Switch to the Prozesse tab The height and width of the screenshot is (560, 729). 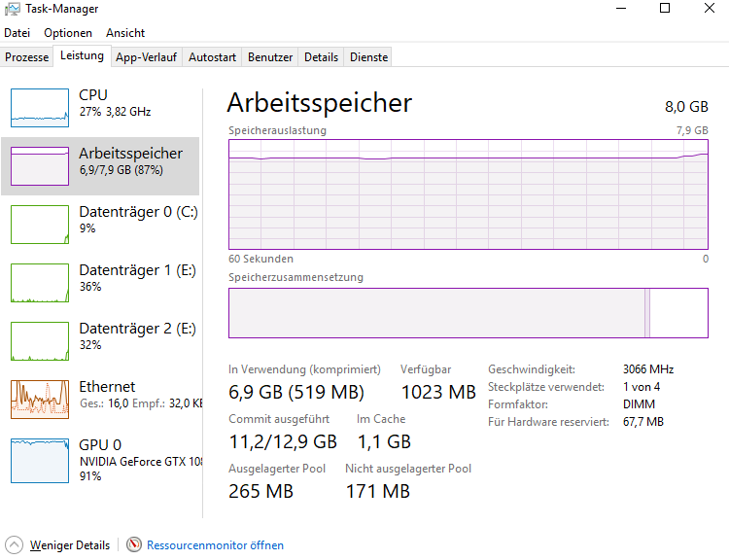(26, 57)
